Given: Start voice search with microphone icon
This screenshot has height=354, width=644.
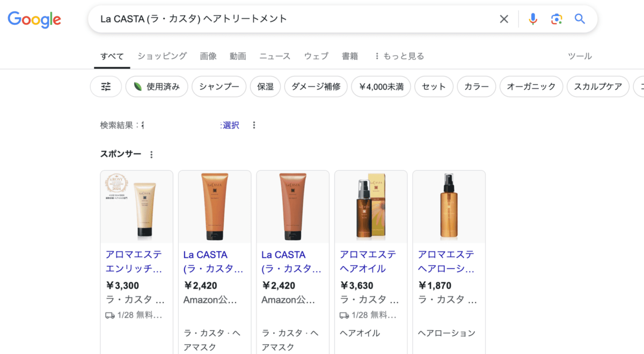Looking at the screenshot, I should click(532, 19).
